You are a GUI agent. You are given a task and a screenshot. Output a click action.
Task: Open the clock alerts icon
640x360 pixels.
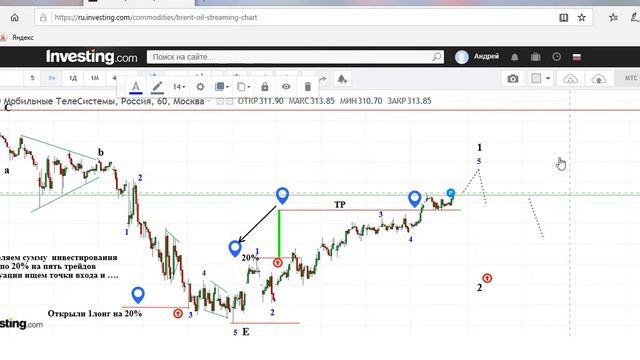tap(556, 57)
